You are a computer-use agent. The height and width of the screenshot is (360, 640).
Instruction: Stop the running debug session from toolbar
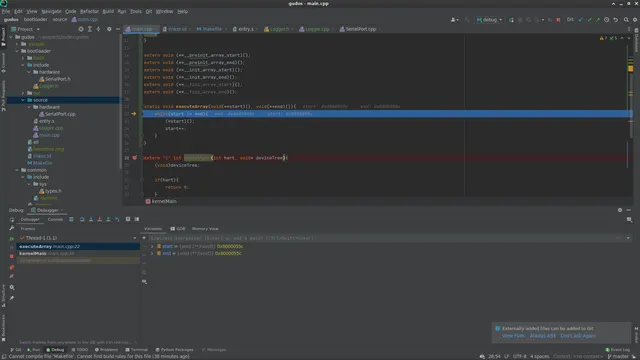[x=558, y=20]
